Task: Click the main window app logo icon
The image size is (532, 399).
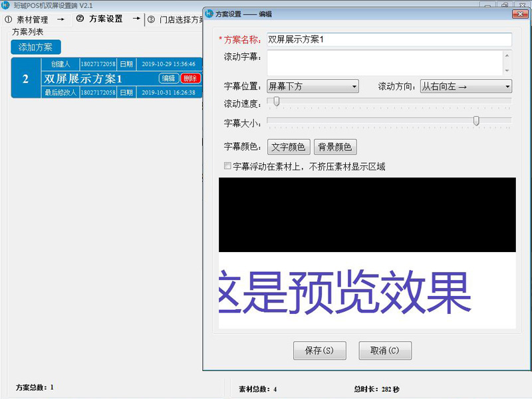Action: coord(5,5)
